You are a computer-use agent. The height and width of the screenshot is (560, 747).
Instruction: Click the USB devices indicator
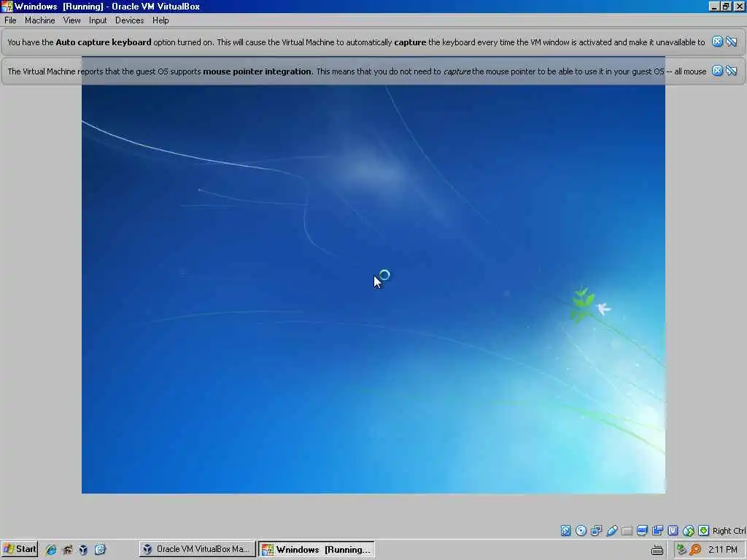tap(612, 531)
